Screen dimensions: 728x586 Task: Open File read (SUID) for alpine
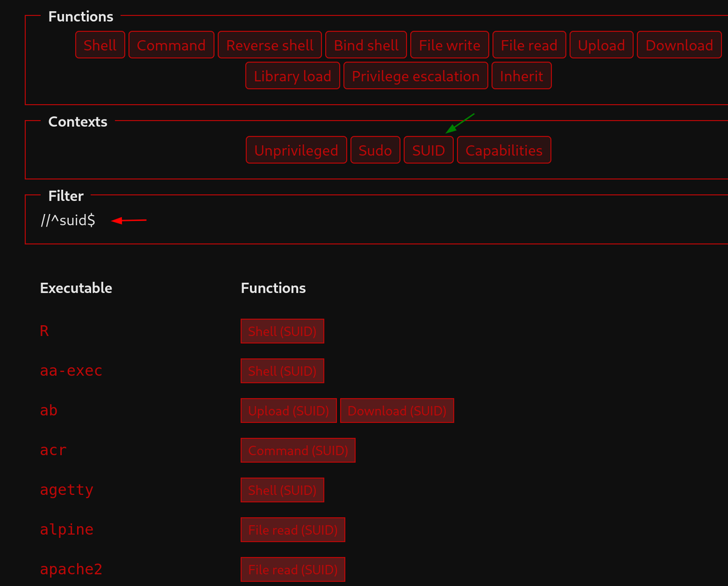pos(292,530)
